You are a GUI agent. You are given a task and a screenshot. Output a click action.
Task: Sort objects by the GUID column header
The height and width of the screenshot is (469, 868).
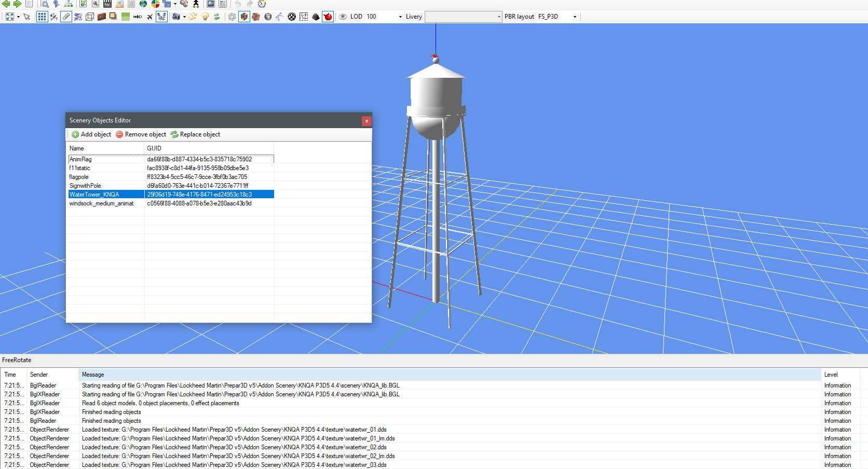209,148
